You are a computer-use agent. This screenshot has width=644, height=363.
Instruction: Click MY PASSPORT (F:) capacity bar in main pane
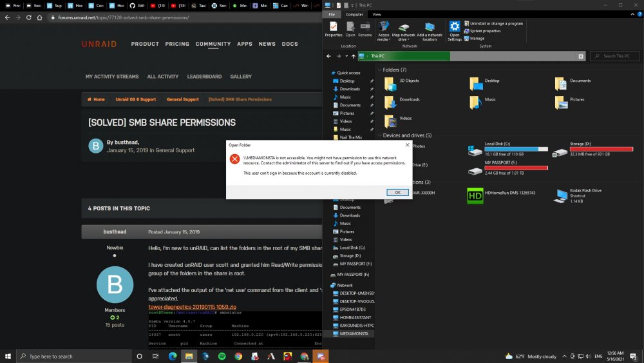click(x=516, y=168)
